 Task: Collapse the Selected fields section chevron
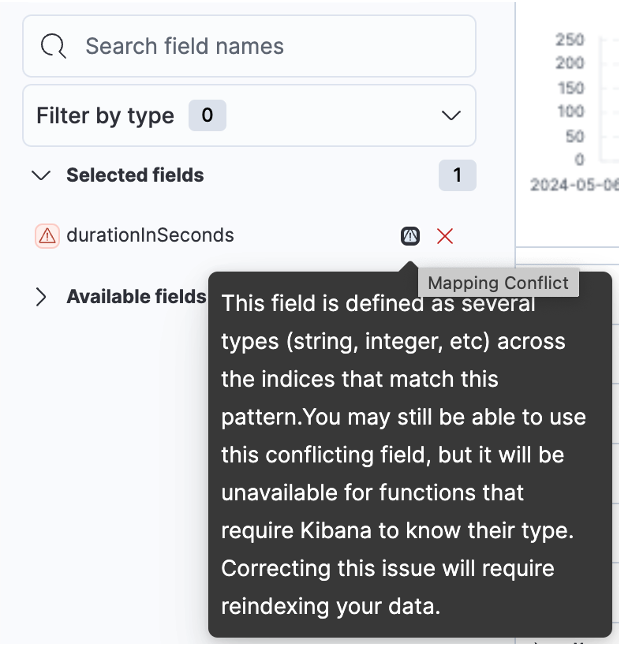(41, 175)
